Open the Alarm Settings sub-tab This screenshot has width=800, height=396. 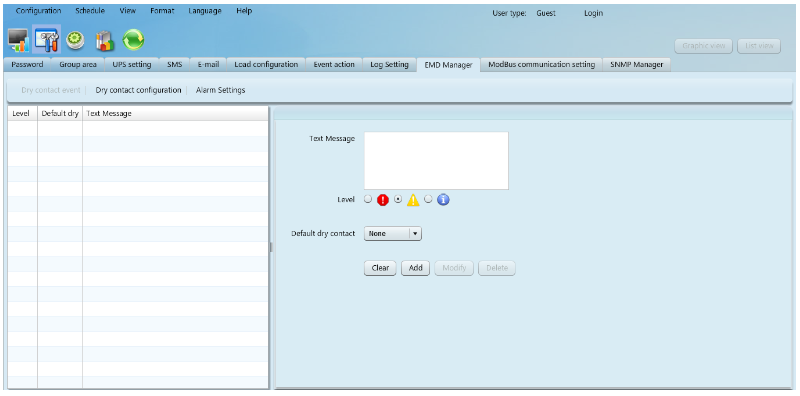pyautogui.click(x=220, y=90)
